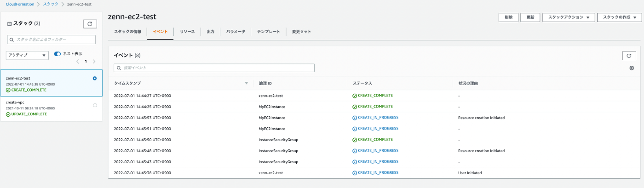Focus the 検索イベント search field
Image resolution: width=644 pixels, height=188 pixels.
coord(214,68)
